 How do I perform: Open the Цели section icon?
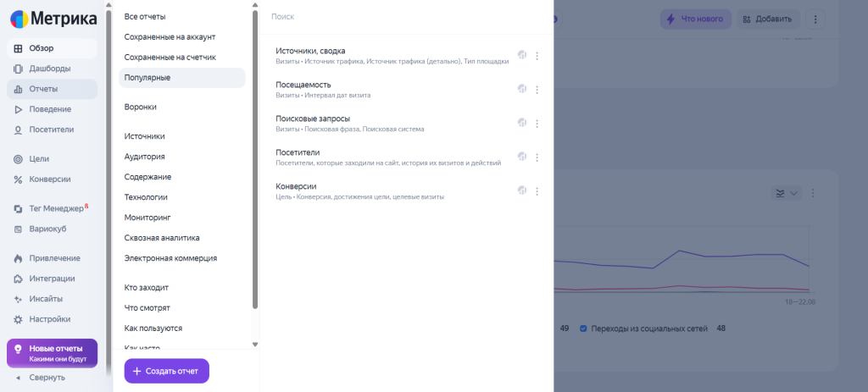tap(18, 159)
